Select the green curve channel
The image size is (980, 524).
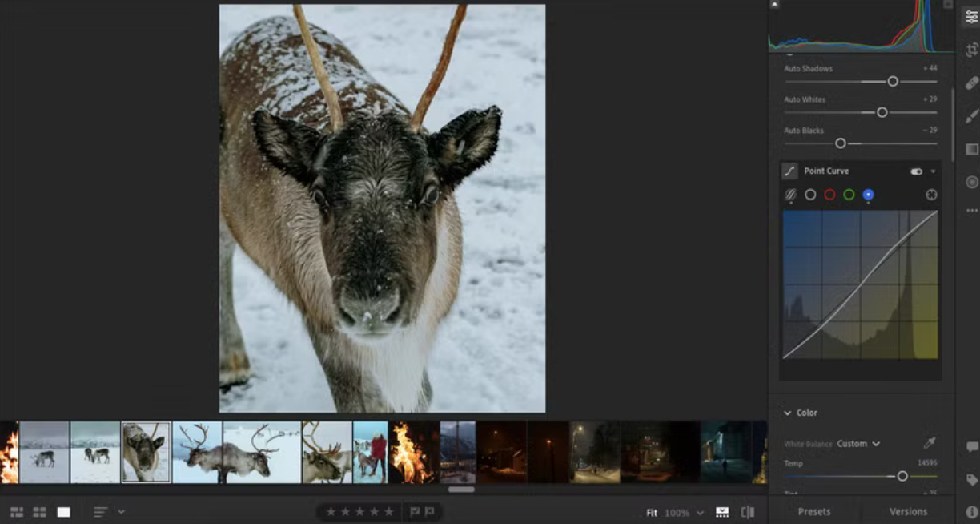[x=849, y=195]
